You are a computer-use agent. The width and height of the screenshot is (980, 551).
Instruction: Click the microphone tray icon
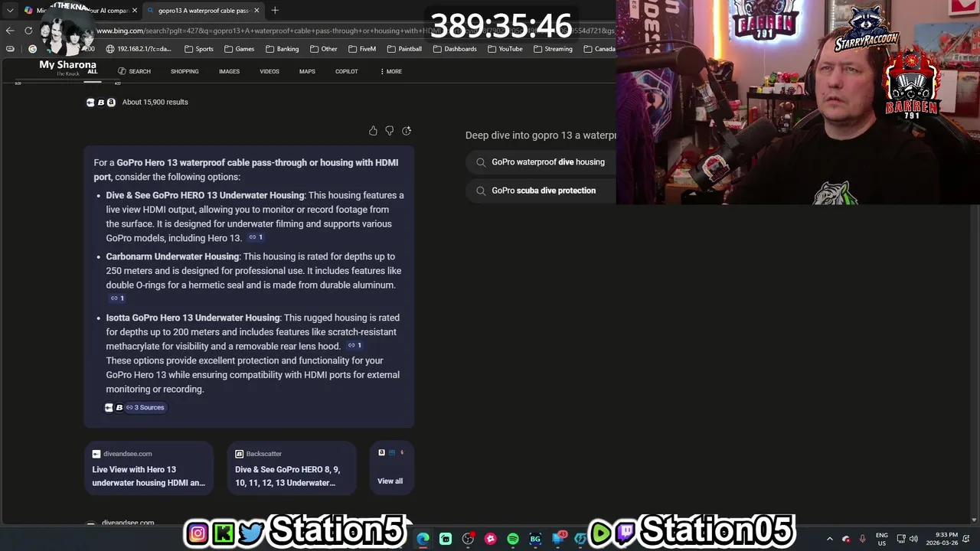[862, 539]
